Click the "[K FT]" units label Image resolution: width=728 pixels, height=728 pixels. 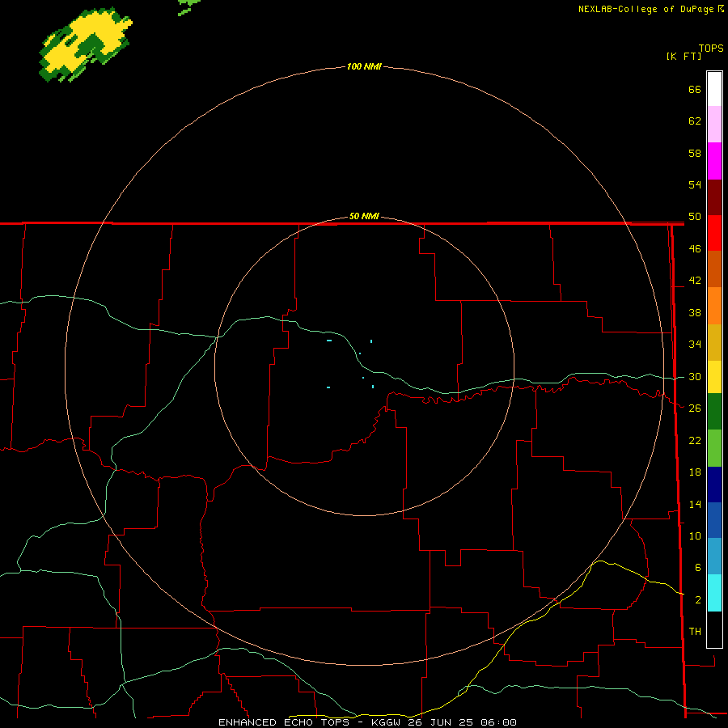click(x=684, y=56)
